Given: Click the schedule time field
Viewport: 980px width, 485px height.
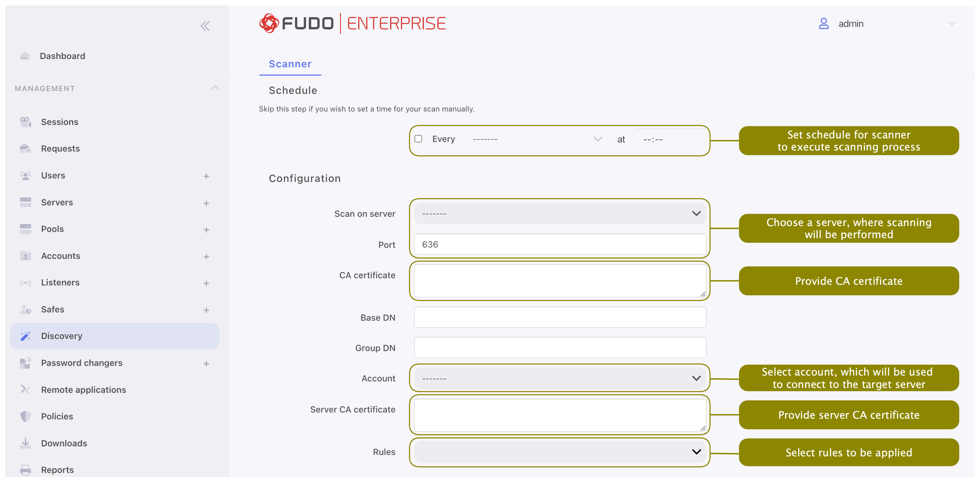Looking at the screenshot, I should [670, 139].
